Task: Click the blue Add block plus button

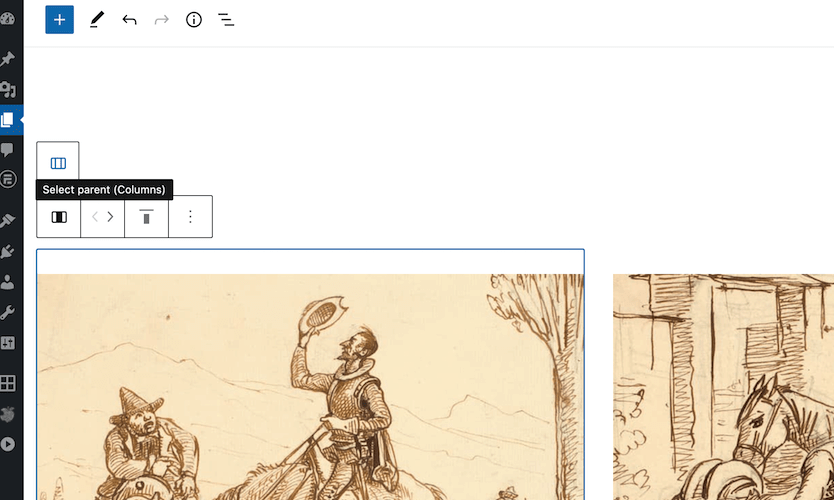Action: point(60,20)
